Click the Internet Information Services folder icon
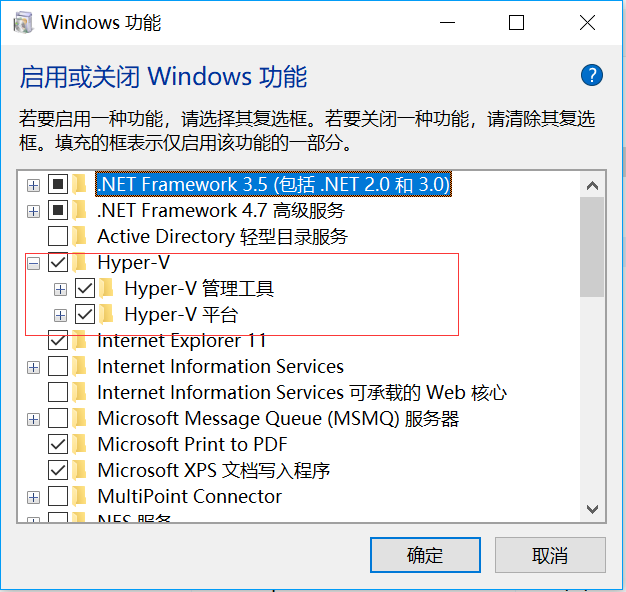Viewport: 626px width, 592px height. click(x=79, y=367)
